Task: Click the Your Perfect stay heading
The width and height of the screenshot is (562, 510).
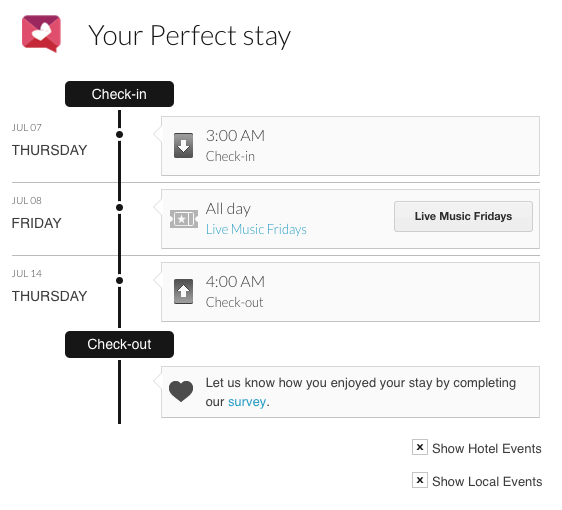Action: click(x=189, y=36)
